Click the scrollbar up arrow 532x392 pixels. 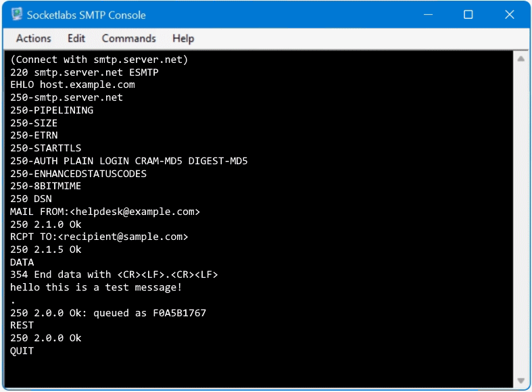click(x=521, y=59)
